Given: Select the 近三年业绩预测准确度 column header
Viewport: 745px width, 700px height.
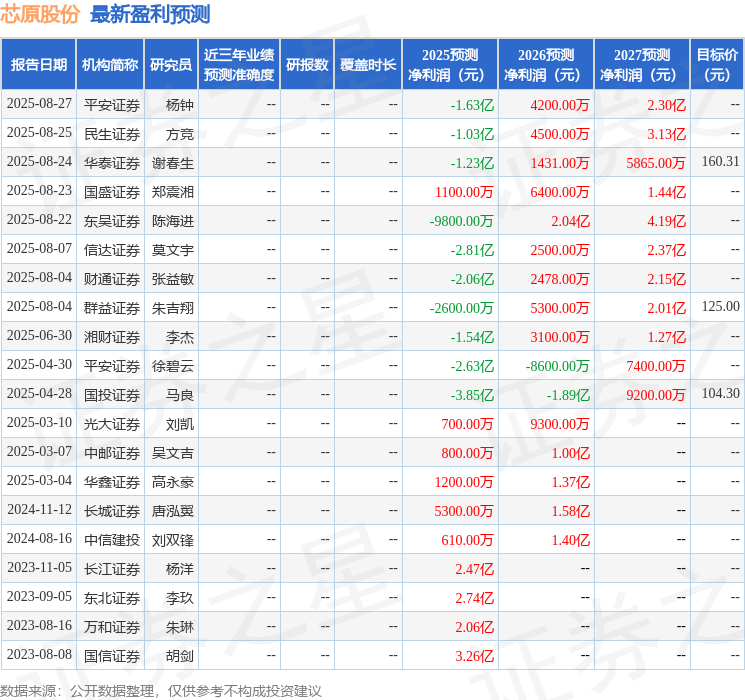Looking at the screenshot, I should (239, 65).
